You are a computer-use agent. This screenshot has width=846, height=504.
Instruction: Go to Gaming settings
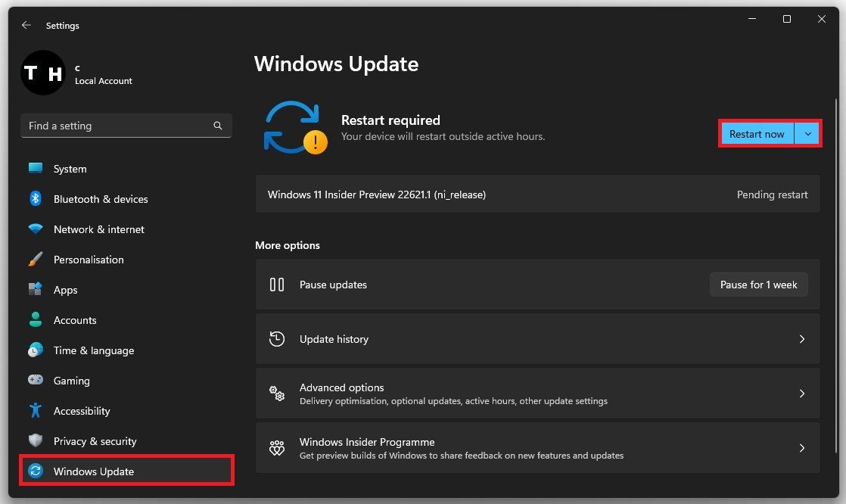click(x=126, y=381)
